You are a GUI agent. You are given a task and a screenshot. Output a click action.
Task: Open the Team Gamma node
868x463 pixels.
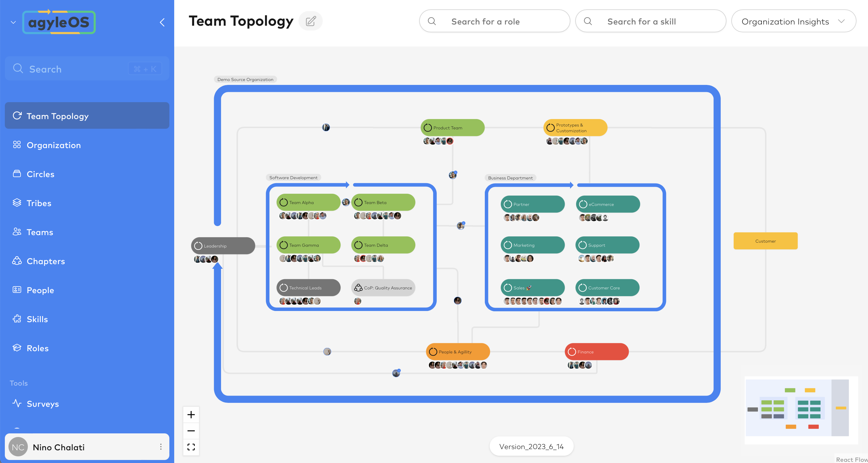pyautogui.click(x=308, y=245)
